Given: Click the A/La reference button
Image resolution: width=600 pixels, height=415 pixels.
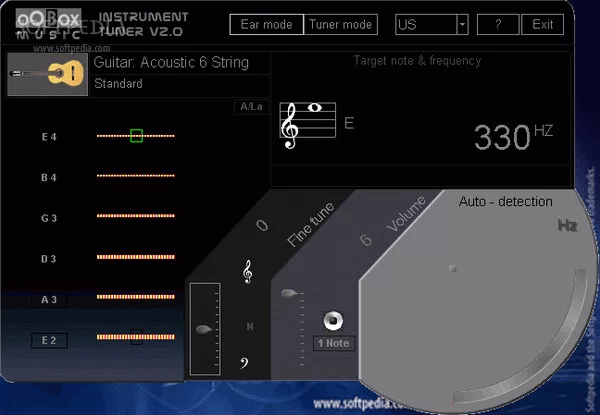Looking at the screenshot, I should point(251,107).
